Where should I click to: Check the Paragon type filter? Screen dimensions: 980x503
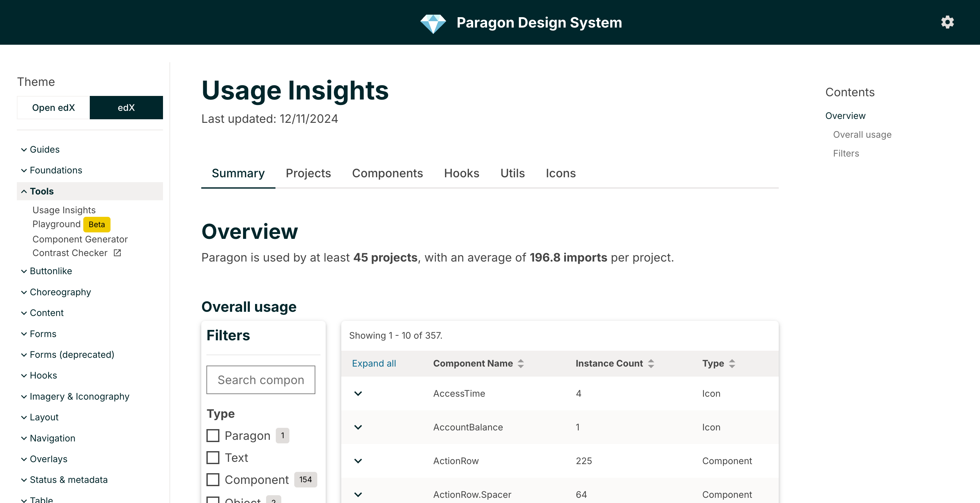coord(213,435)
